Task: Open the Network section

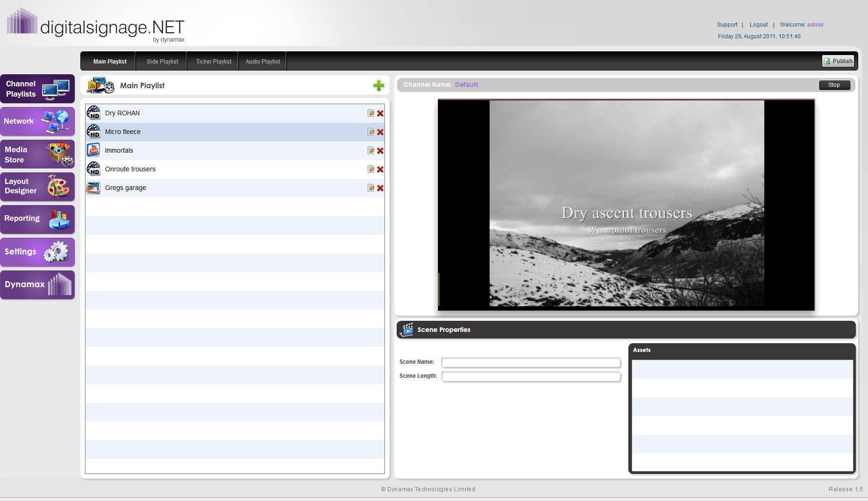Action: 37,121
